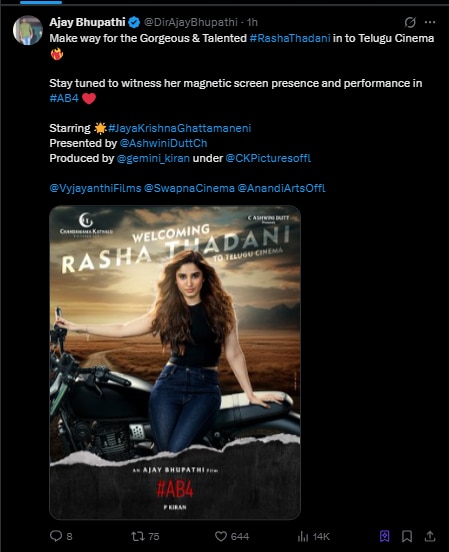
Task: Visit the @AshwiniDuttCh mention
Action: (x=163, y=143)
